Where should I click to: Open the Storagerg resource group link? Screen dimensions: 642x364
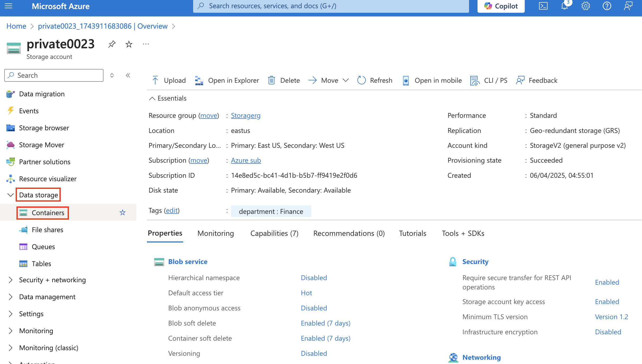(246, 116)
